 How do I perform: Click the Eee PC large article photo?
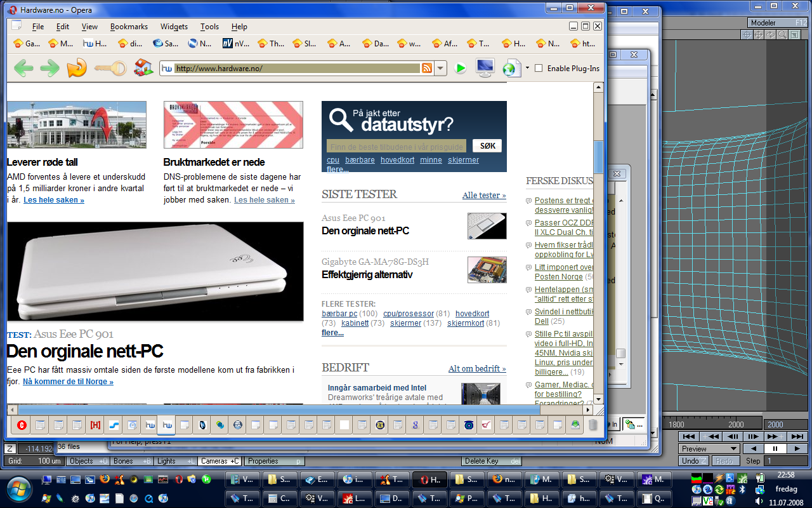click(155, 271)
